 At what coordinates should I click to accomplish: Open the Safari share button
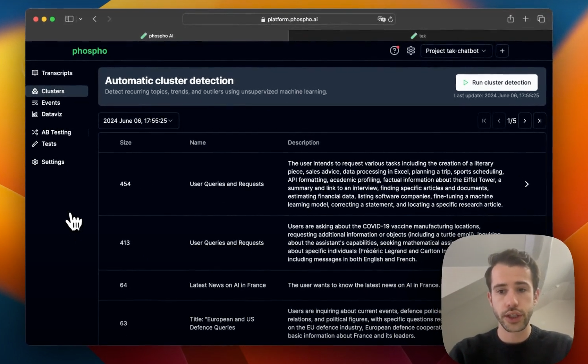(510, 19)
